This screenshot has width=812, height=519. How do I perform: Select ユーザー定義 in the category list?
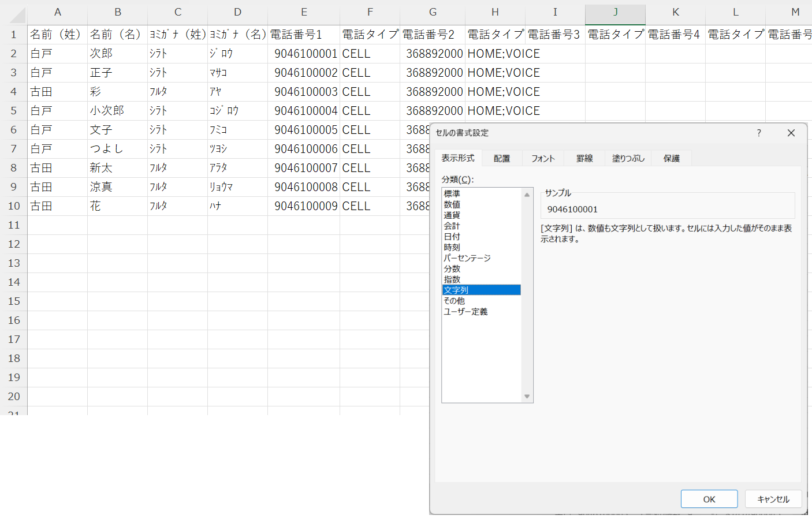(481, 311)
